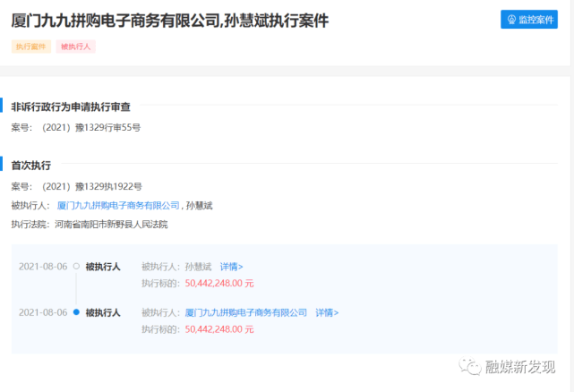Open 详情 link for 厦门九九拼购电子商务有限公司 timeline entry

click(x=327, y=313)
